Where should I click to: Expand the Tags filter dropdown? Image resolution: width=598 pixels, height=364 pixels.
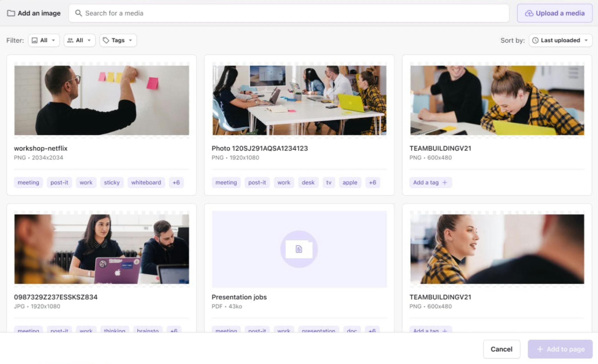118,40
